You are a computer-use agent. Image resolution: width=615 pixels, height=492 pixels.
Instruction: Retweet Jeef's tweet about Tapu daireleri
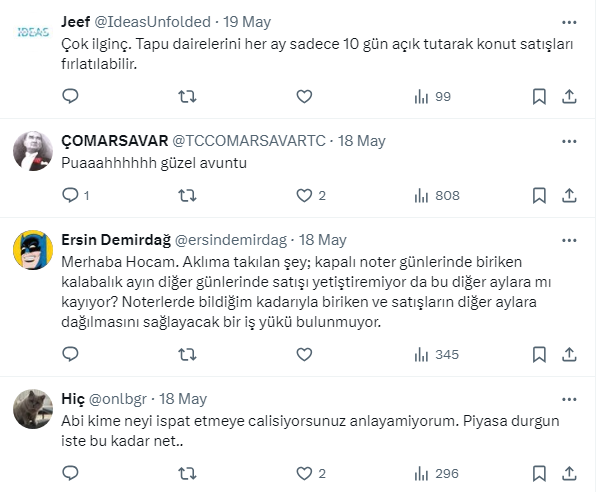(x=187, y=96)
